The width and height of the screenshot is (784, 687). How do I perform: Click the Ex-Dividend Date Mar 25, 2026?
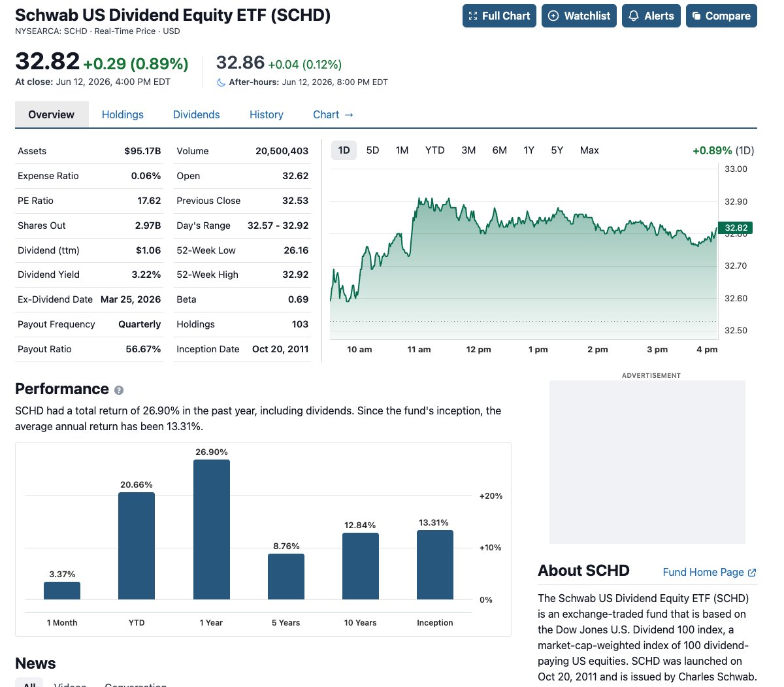point(131,299)
